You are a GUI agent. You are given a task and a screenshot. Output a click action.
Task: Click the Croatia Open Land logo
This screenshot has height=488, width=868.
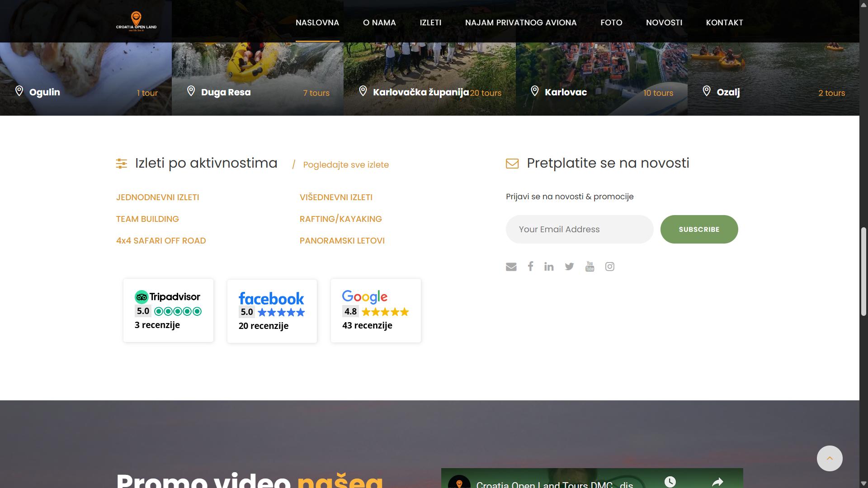click(x=136, y=21)
